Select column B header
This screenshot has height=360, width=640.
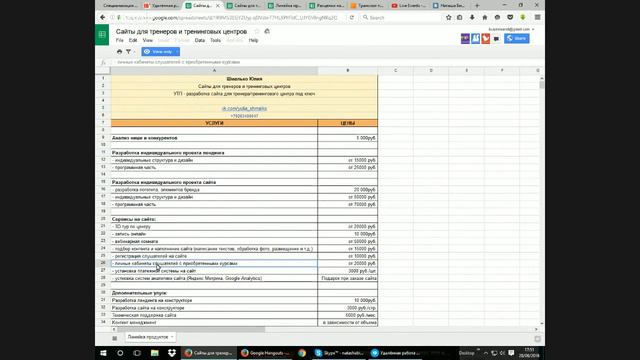(x=348, y=71)
